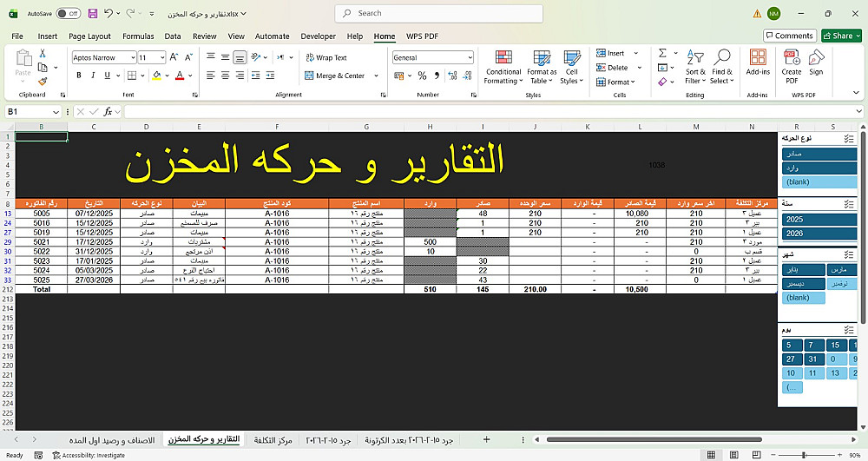This screenshot has width=868, height=461.
Task: Open Conditional Formatting menu
Action: coord(503,67)
